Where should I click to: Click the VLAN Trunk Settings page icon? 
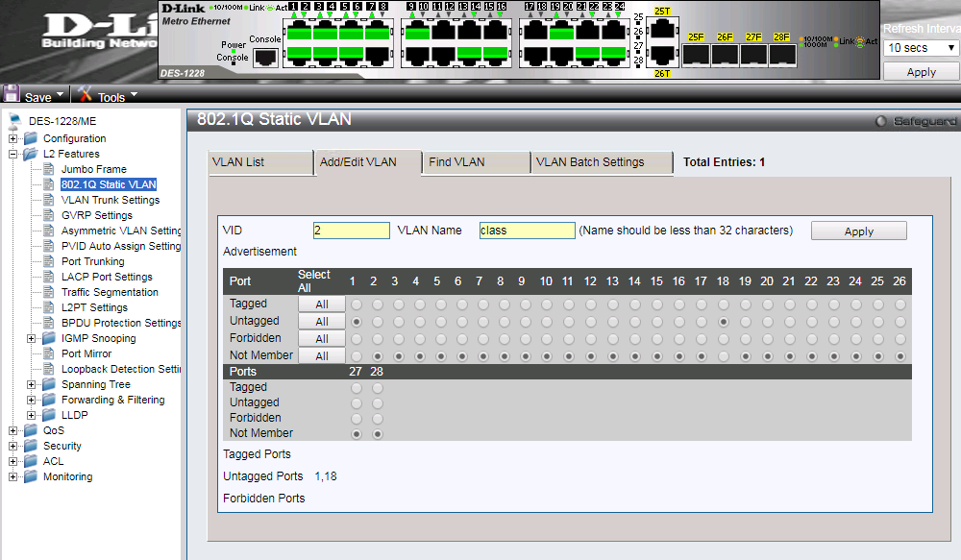[49, 200]
